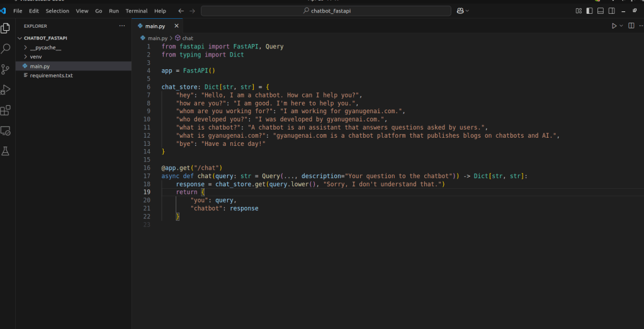Open the Search view in activity bar
Viewport: 644px width, 329px height.
click(6, 48)
